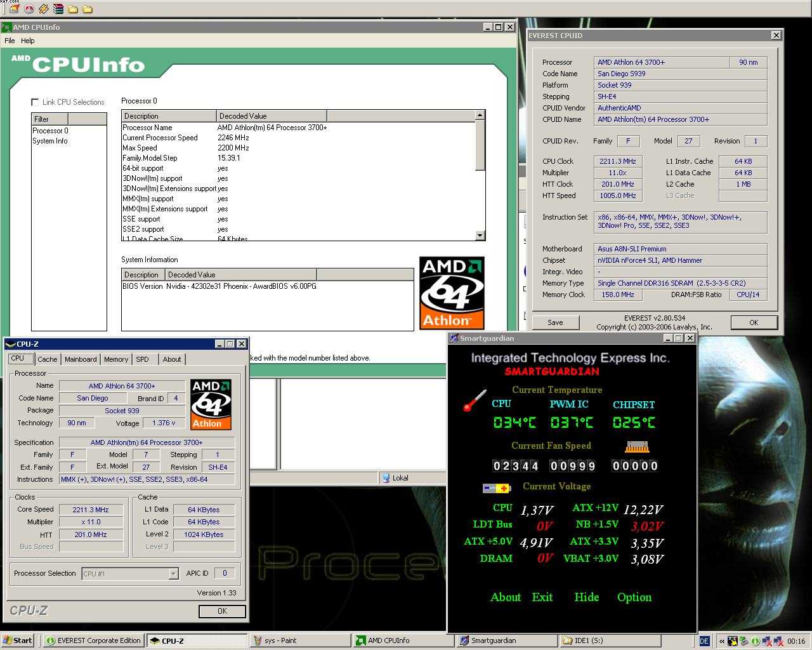Click the Start button
Screen dimensions: 812x650
tap(17, 640)
